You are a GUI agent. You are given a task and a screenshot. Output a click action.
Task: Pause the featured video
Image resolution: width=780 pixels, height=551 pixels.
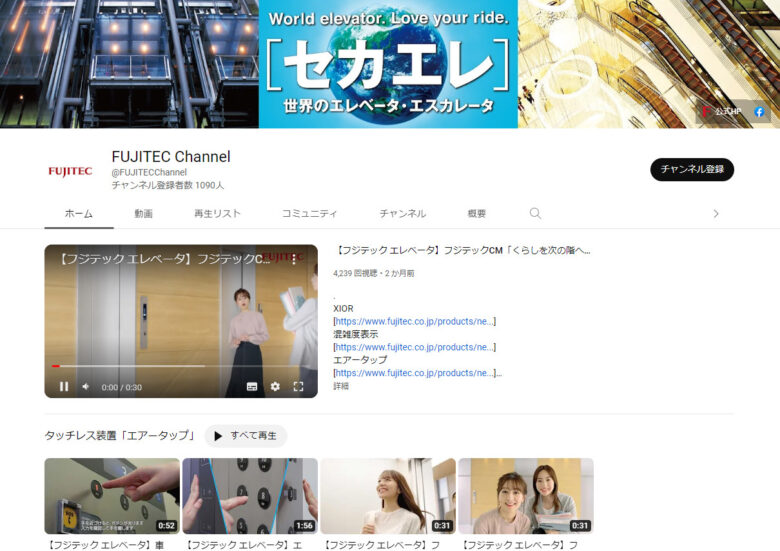coord(64,386)
